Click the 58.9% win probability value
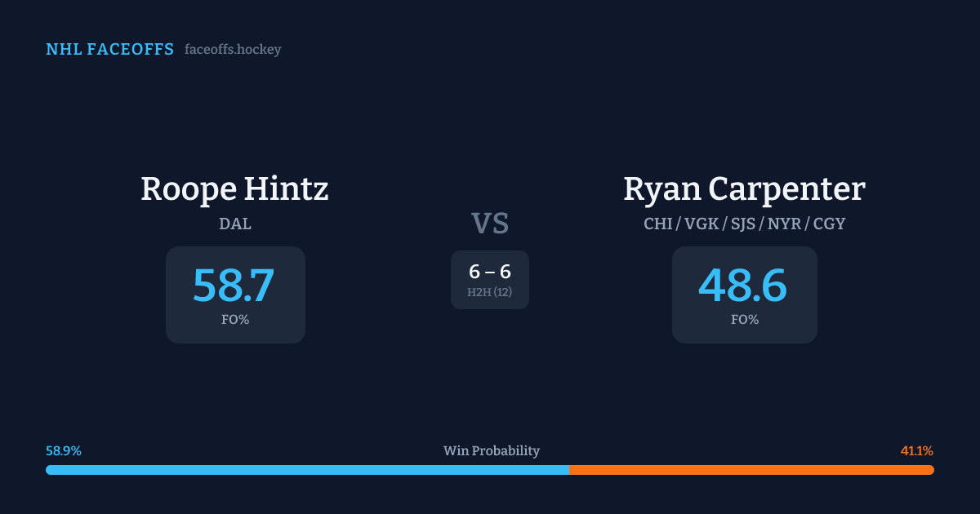This screenshot has height=514, width=980. [x=64, y=451]
